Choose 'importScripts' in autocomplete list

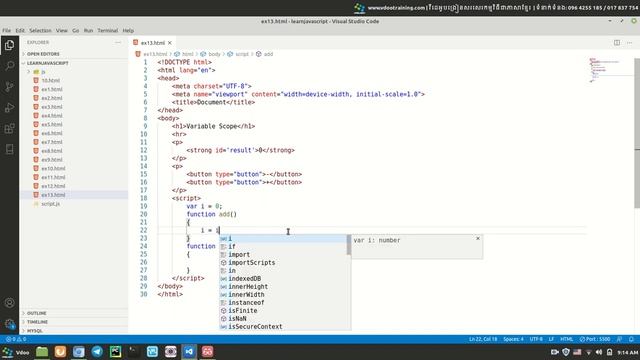point(283,262)
